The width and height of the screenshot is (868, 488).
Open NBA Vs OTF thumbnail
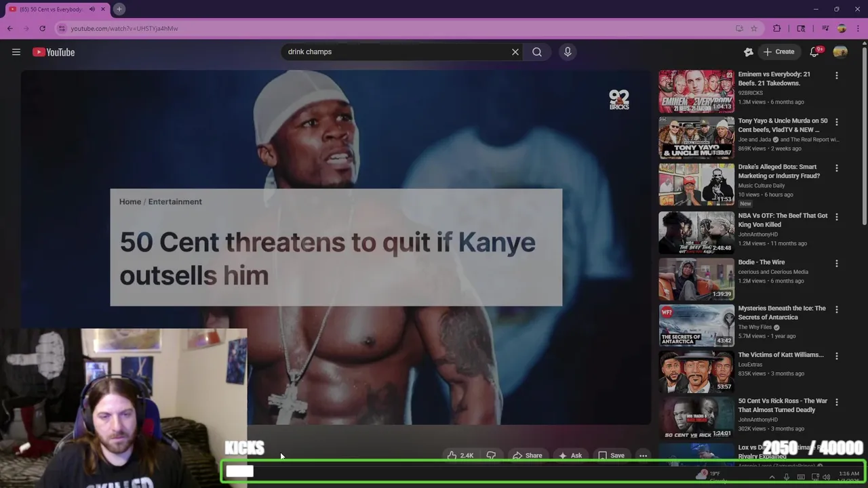click(x=696, y=232)
